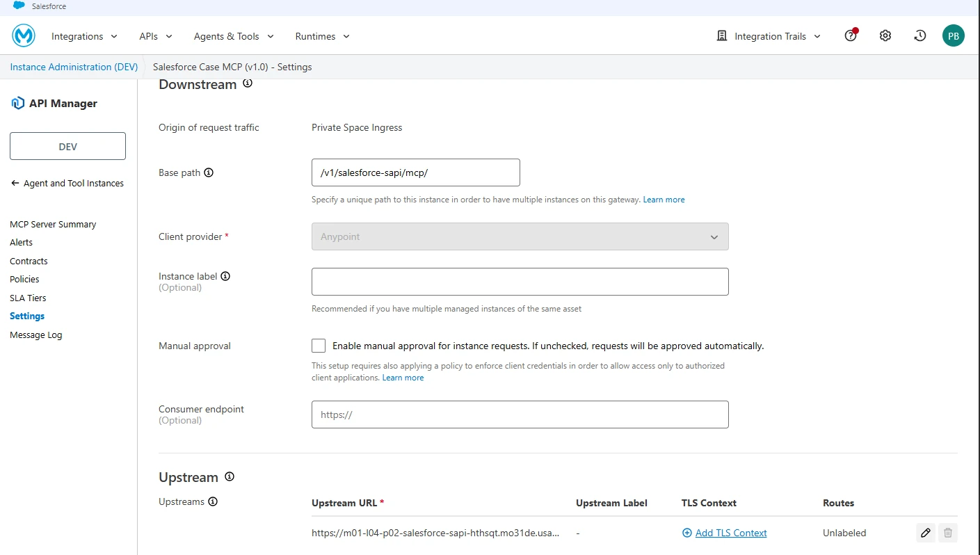The height and width of the screenshot is (555, 980).
Task: Click Learn more link under Manual approval
Action: pyautogui.click(x=403, y=378)
